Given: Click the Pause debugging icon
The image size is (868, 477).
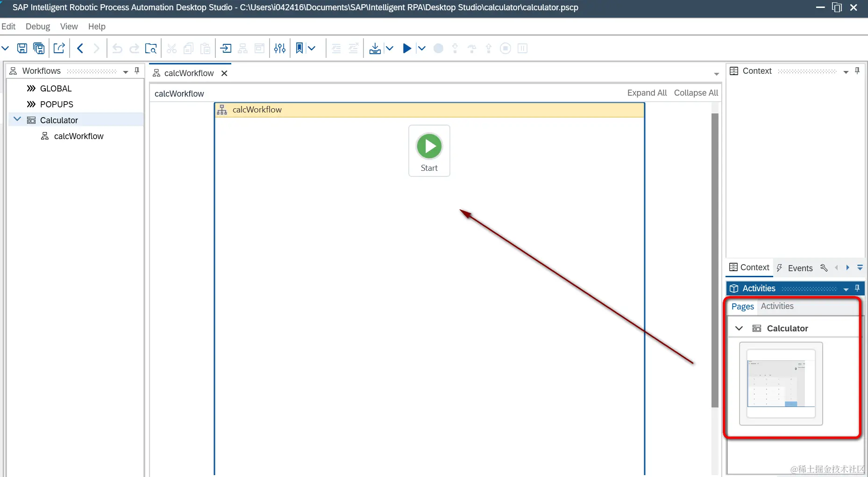Looking at the screenshot, I should pyautogui.click(x=523, y=48).
